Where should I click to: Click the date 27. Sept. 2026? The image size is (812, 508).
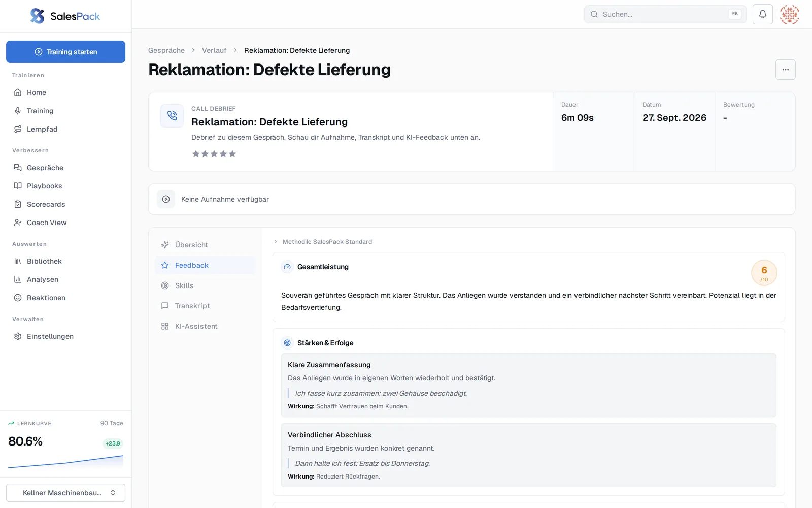[x=674, y=118]
